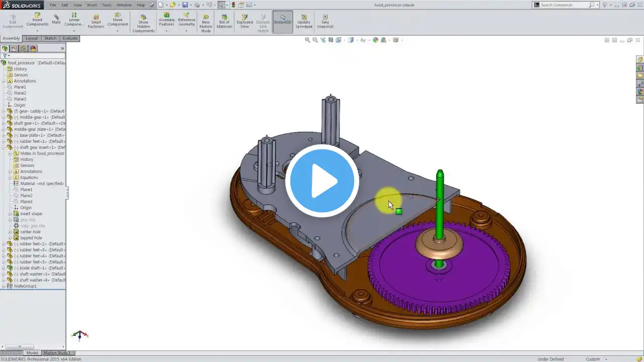The image size is (644, 362).
Task: Open Reference Geometry dropdown arrow
Action: (x=186, y=31)
